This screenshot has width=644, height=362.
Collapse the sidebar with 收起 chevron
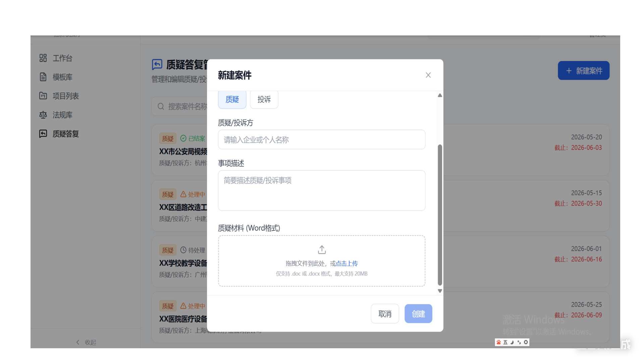(x=78, y=342)
